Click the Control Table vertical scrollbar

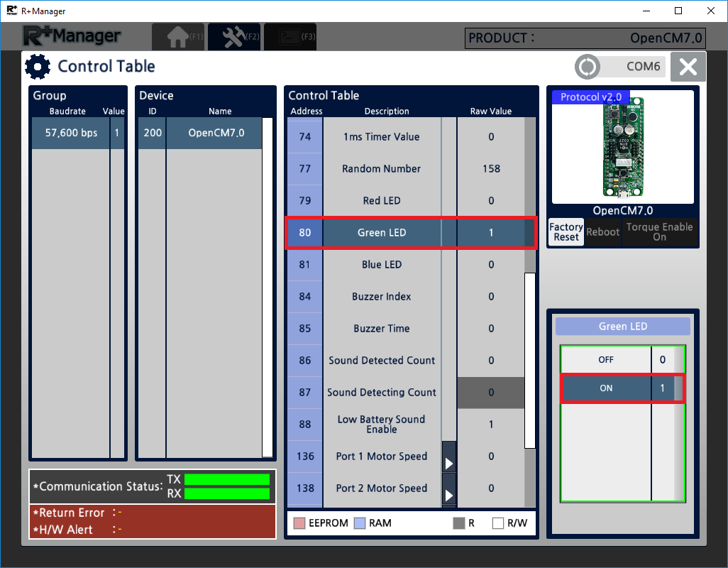(x=529, y=360)
